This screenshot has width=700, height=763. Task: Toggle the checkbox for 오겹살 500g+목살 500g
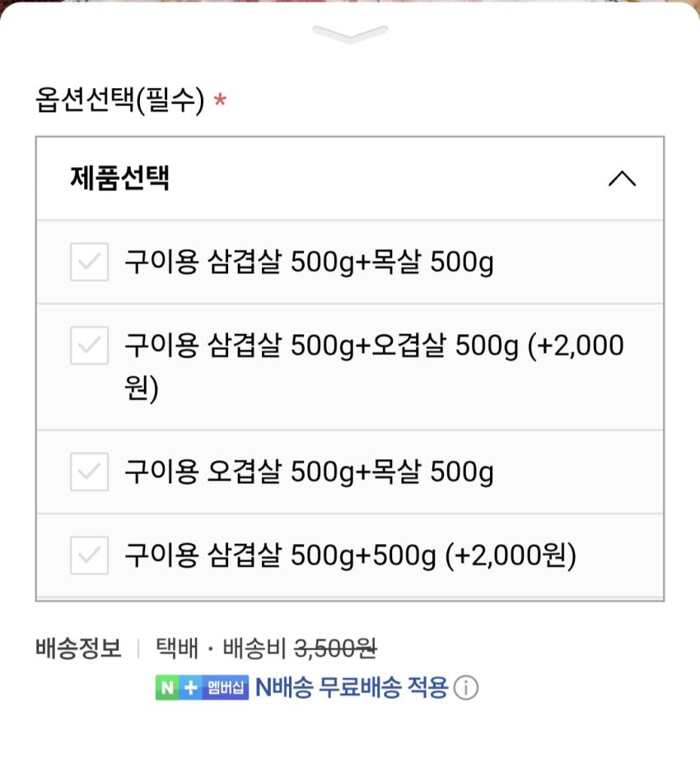pyautogui.click(x=89, y=472)
